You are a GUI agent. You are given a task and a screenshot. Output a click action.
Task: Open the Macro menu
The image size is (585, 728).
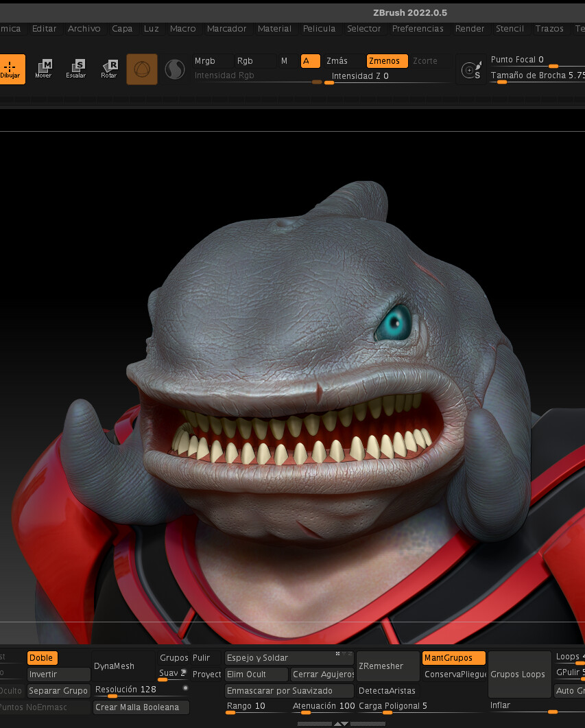tap(183, 29)
